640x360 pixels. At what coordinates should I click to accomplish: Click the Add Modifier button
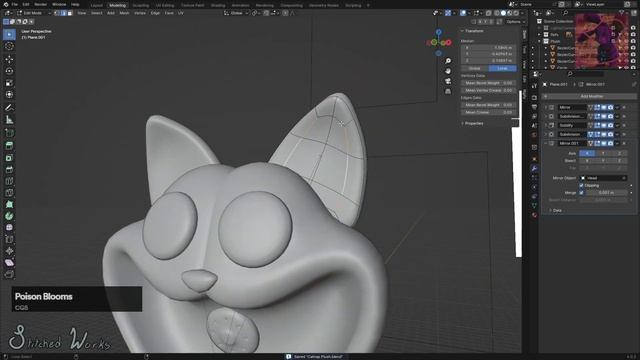589,96
